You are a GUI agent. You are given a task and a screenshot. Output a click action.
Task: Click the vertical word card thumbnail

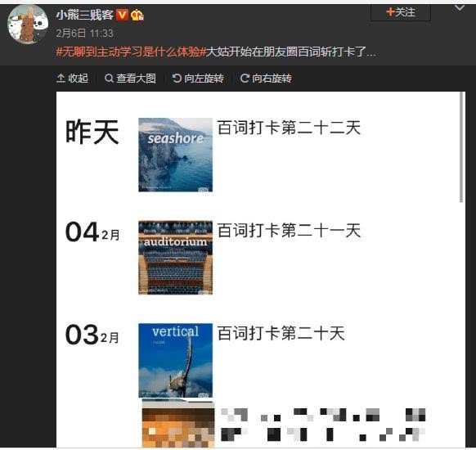click(x=176, y=361)
